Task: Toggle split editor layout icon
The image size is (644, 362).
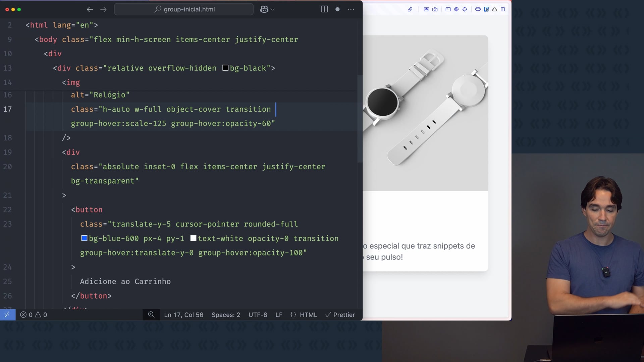Action: [324, 9]
